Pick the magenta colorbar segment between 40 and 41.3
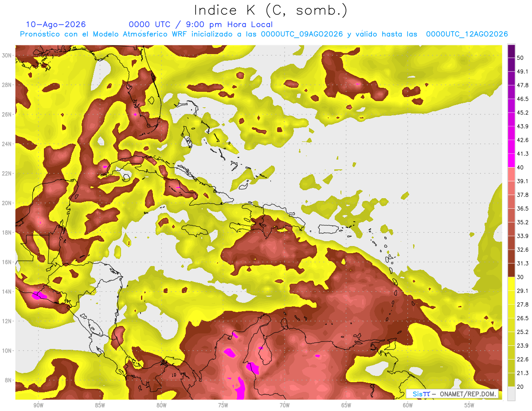The width and height of the screenshot is (532, 411). [x=511, y=160]
